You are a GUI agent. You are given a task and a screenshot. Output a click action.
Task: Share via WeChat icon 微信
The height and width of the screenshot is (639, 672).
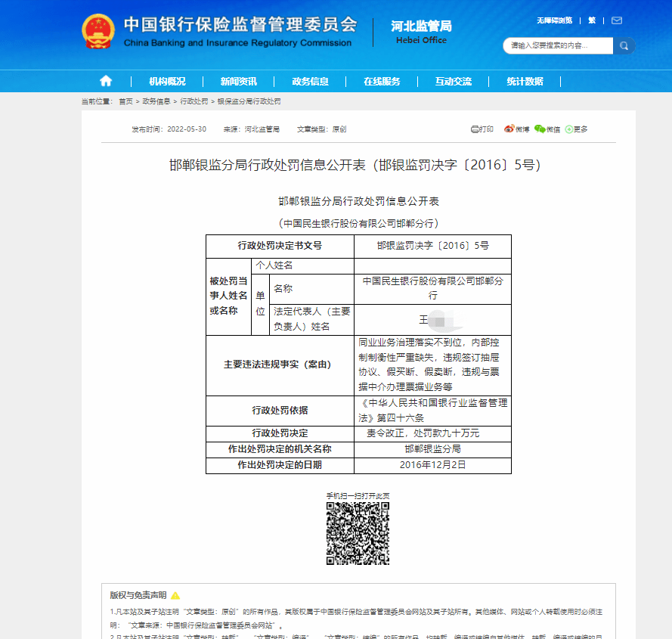pyautogui.click(x=547, y=129)
